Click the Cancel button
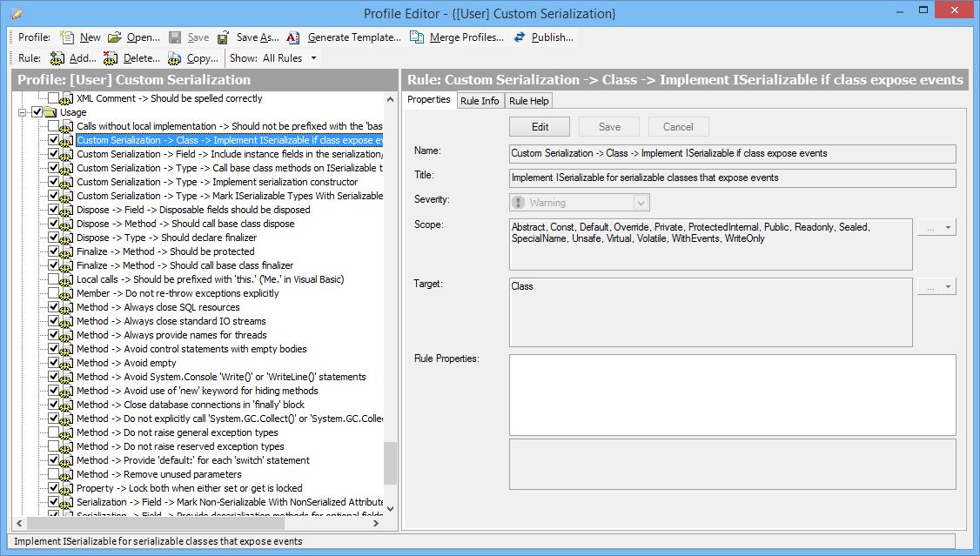This screenshot has width=980, height=556. click(678, 127)
